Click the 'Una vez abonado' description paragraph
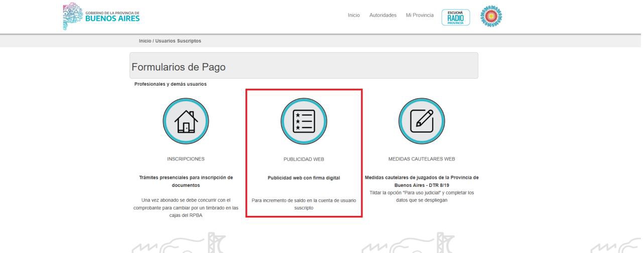 tap(186, 208)
